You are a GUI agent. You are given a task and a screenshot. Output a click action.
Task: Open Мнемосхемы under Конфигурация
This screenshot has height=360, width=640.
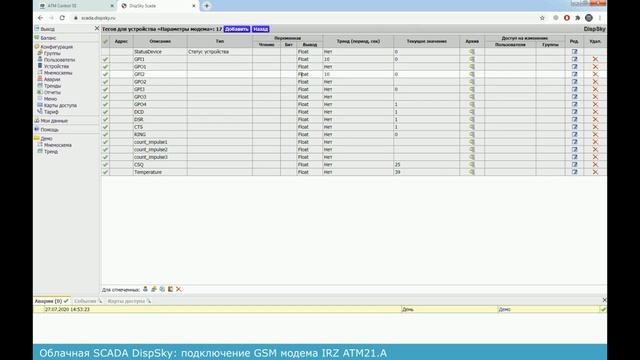[58, 73]
